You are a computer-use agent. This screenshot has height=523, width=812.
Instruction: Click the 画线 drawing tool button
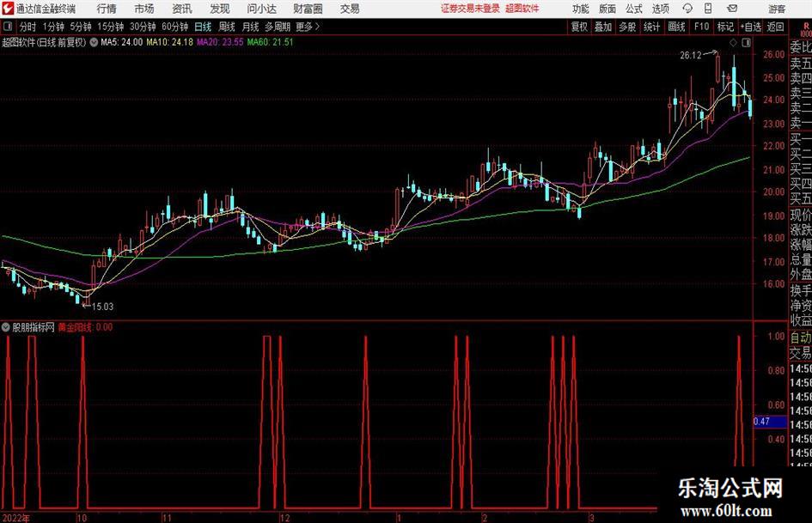click(676, 27)
